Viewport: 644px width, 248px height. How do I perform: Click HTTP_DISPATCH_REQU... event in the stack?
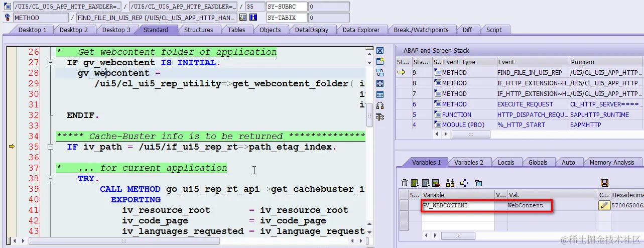tap(532, 115)
